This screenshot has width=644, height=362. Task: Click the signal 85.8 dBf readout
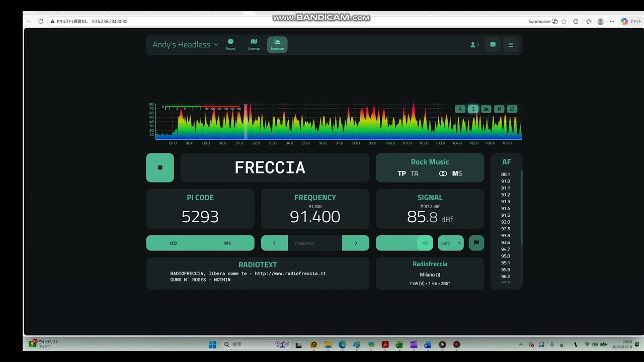[430, 217]
